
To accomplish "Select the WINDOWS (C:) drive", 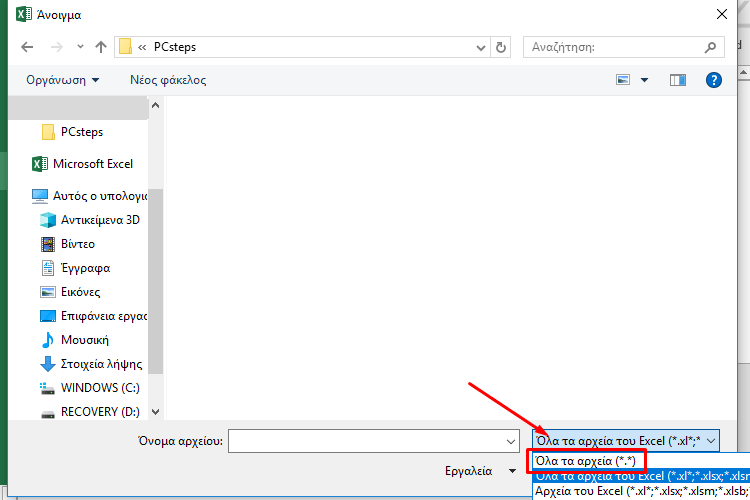I will tap(90, 388).
